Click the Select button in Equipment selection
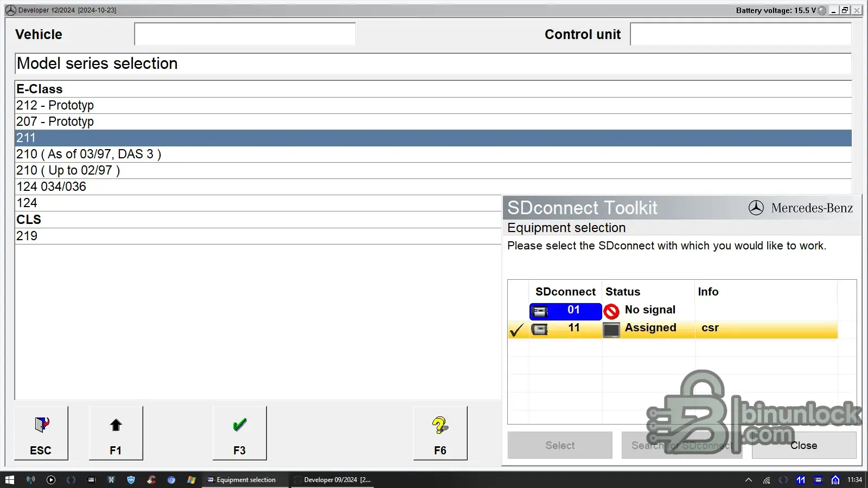Screen dimensions: 868x488 pos(560,445)
